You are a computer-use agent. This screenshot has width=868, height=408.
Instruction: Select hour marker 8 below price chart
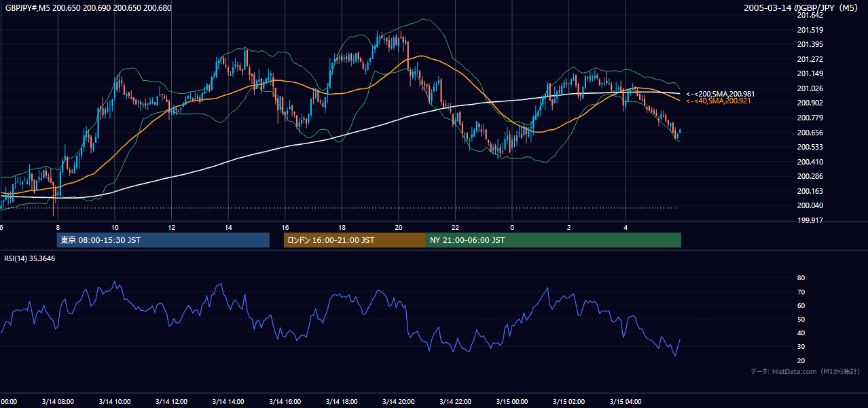pyautogui.click(x=58, y=228)
